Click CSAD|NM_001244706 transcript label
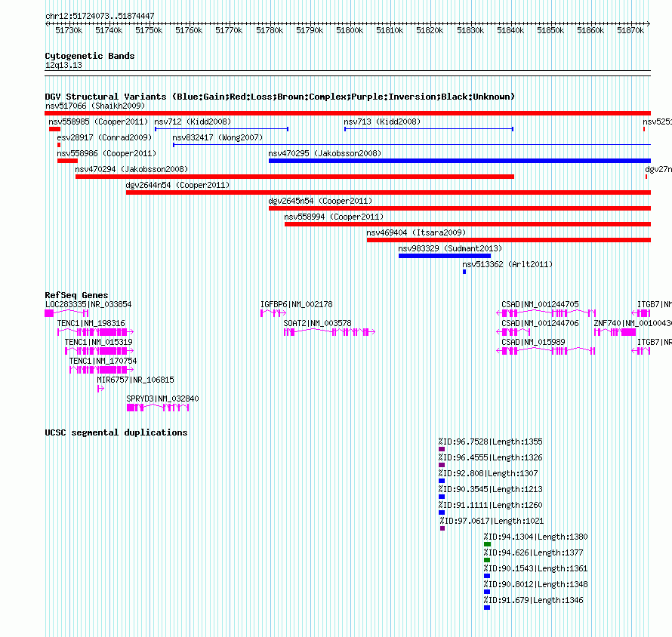 click(540, 323)
